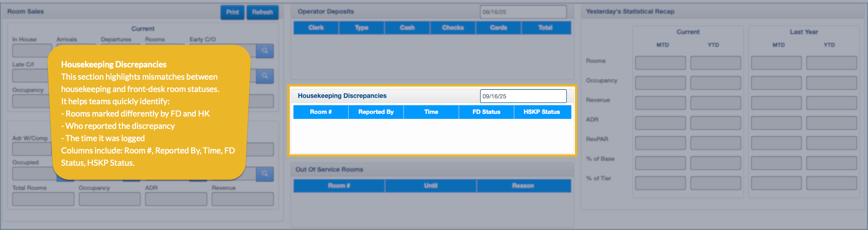The width and height of the screenshot is (868, 230).
Task: Click the Until column in Out Of Service Rooms
Action: [x=430, y=186]
